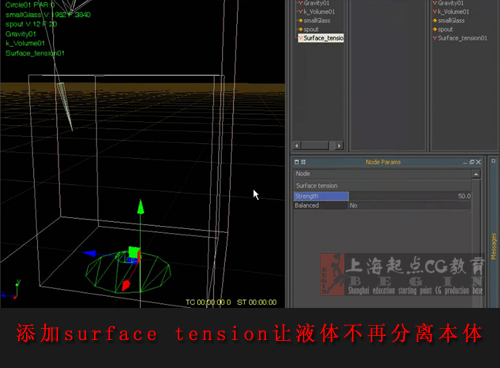Open the vertical Messages tab
500x368 pixels.
tap(494, 246)
